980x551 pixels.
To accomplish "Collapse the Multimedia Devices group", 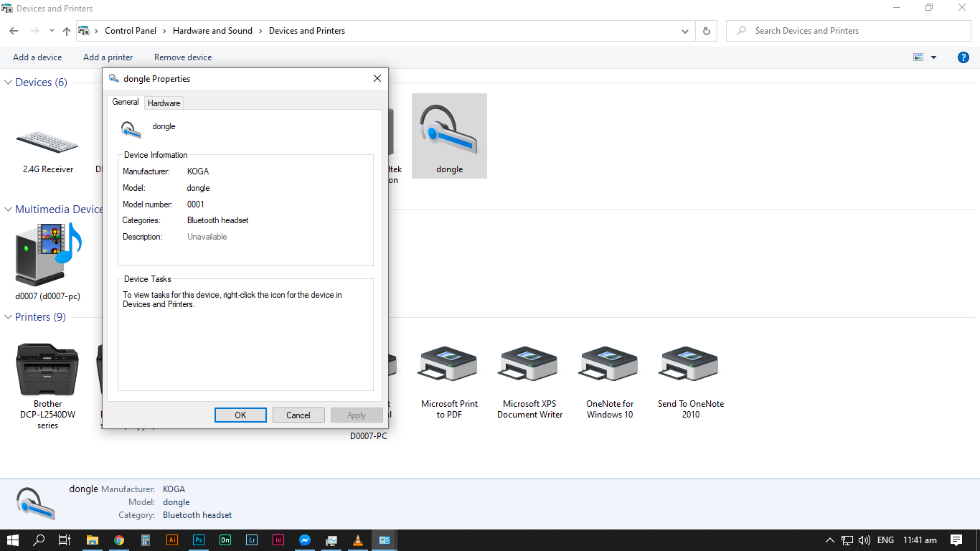I will 9,209.
